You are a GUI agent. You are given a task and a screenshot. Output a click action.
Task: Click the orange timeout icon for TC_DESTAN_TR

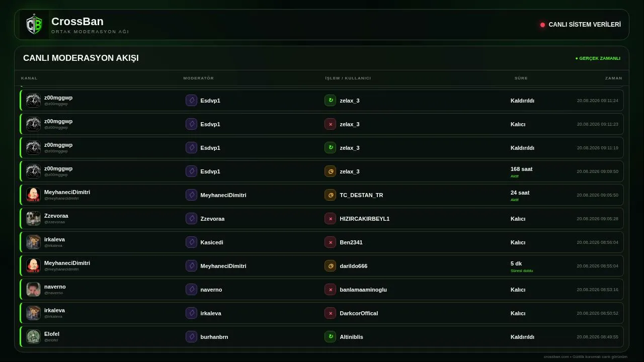330,195
